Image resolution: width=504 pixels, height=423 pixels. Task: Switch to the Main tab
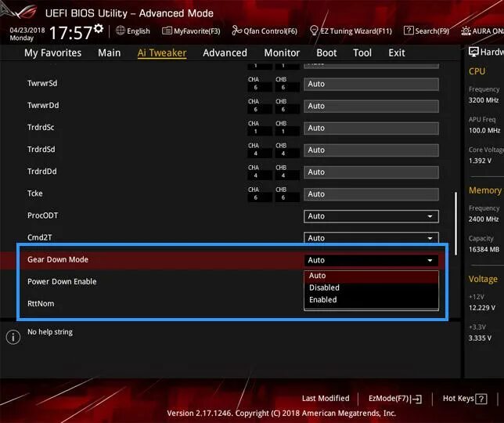(x=110, y=52)
